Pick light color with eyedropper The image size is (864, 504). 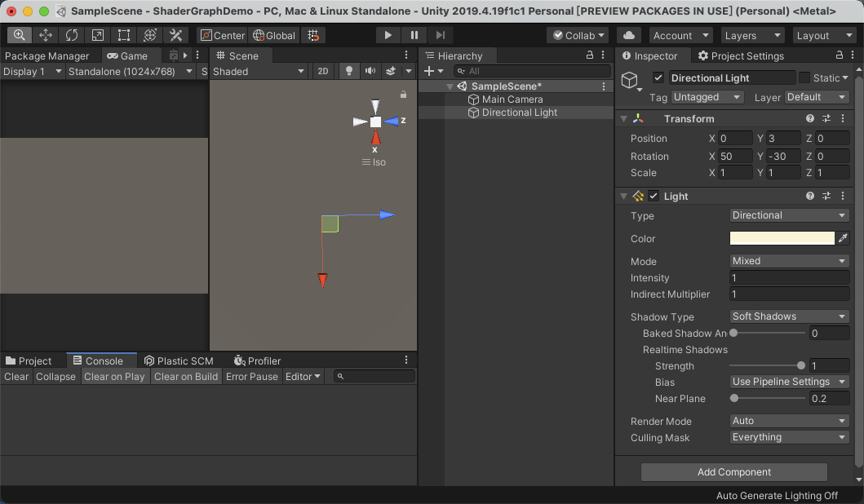pyautogui.click(x=843, y=238)
